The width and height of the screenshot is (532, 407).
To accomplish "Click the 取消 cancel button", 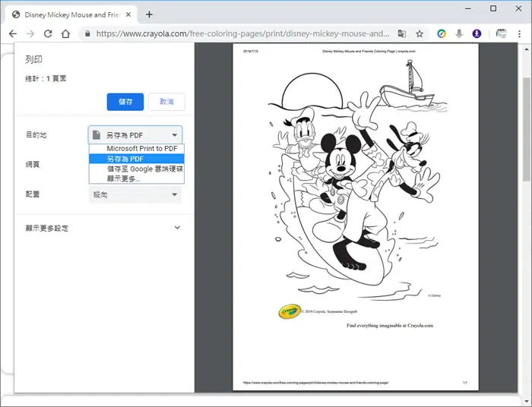I will pos(166,102).
